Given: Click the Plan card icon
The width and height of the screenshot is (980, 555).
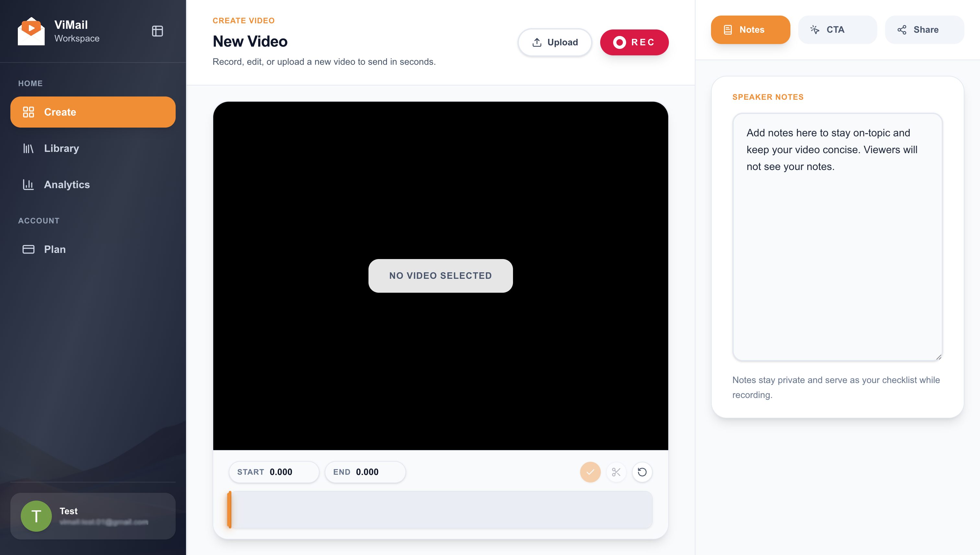Looking at the screenshot, I should (x=29, y=249).
